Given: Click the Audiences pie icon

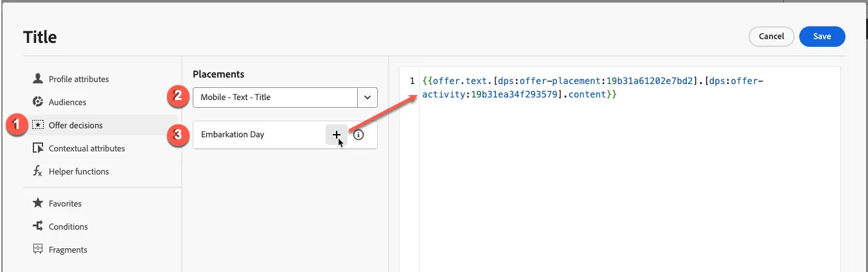Looking at the screenshot, I should 37,102.
